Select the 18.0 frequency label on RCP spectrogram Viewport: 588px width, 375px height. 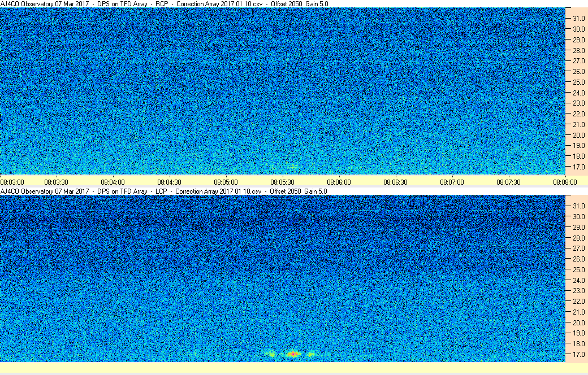(578, 156)
